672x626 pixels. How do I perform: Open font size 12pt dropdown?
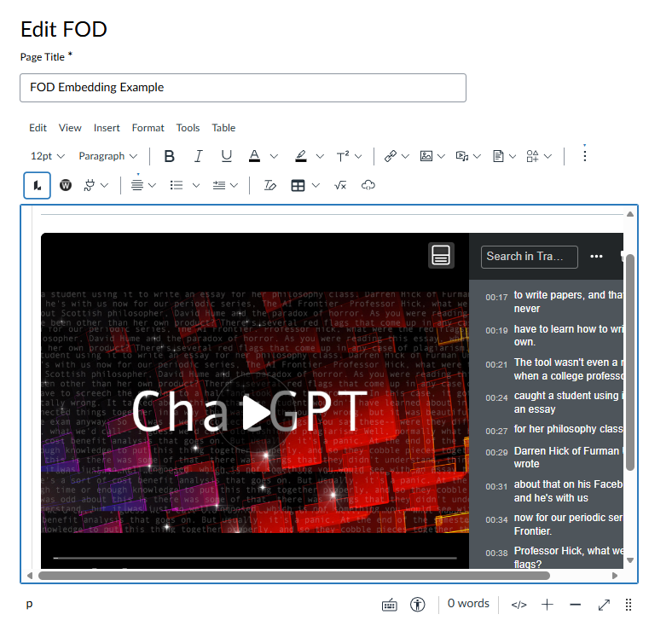(48, 156)
